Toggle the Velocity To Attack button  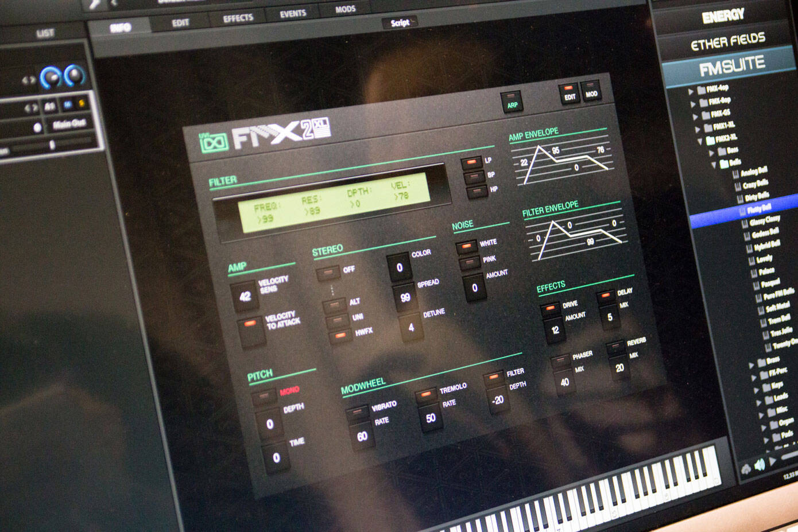(250, 331)
